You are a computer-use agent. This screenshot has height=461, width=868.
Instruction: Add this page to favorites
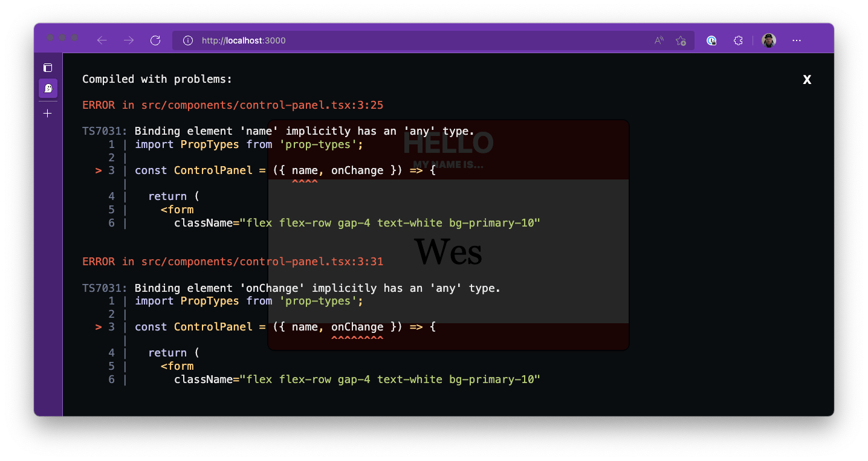point(681,40)
